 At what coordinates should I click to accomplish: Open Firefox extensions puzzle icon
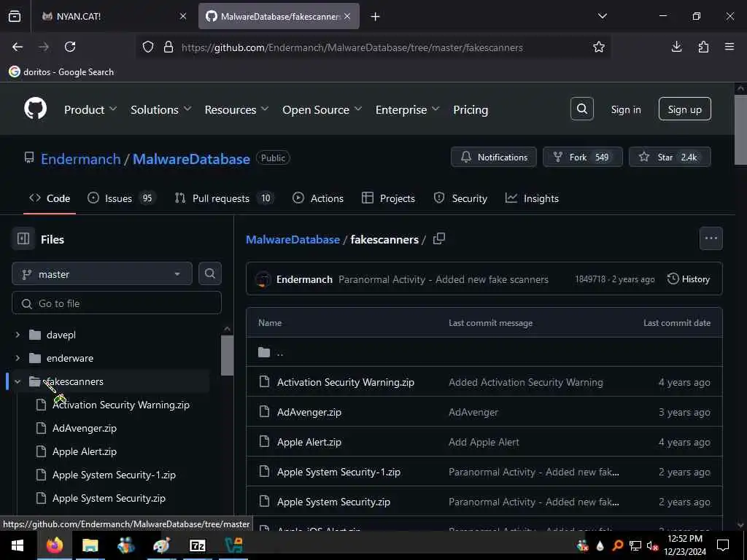(703, 47)
